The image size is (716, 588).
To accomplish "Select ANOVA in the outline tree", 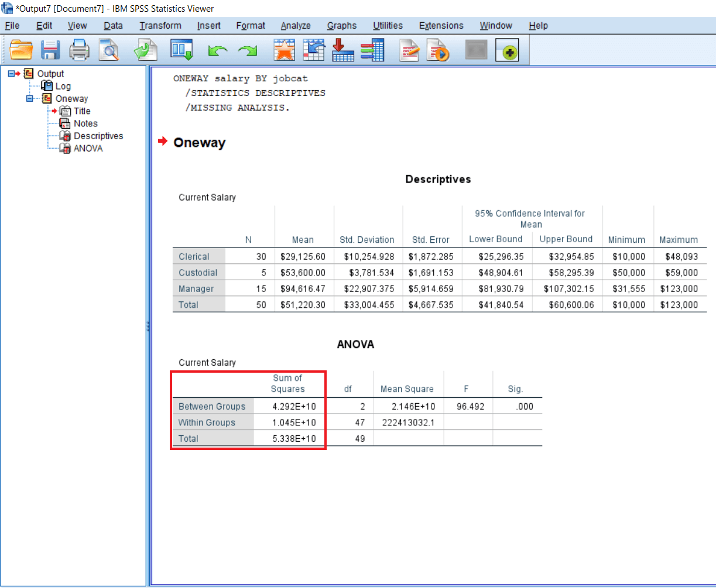I will [x=88, y=149].
